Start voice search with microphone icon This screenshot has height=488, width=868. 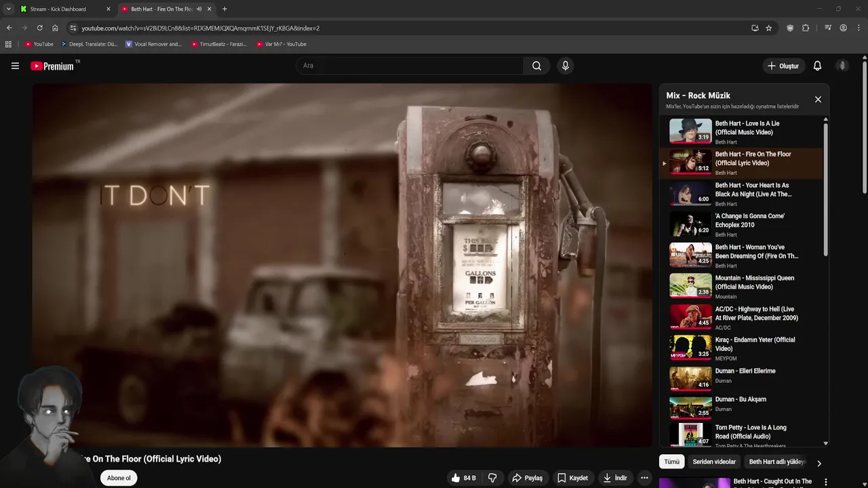point(565,66)
